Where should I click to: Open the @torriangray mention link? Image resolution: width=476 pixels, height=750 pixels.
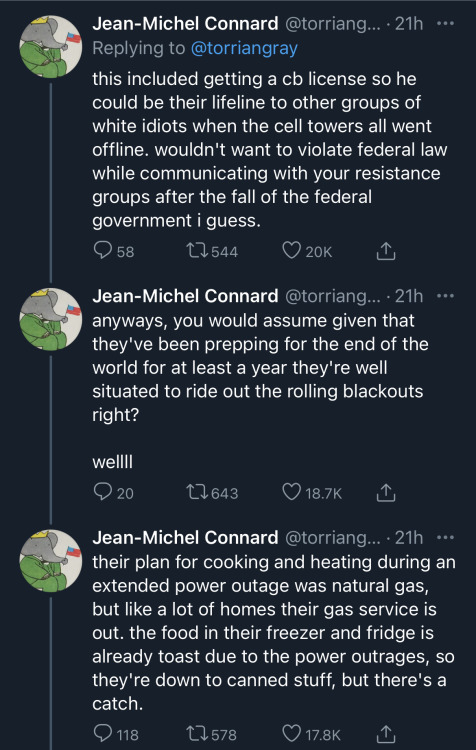point(244,48)
